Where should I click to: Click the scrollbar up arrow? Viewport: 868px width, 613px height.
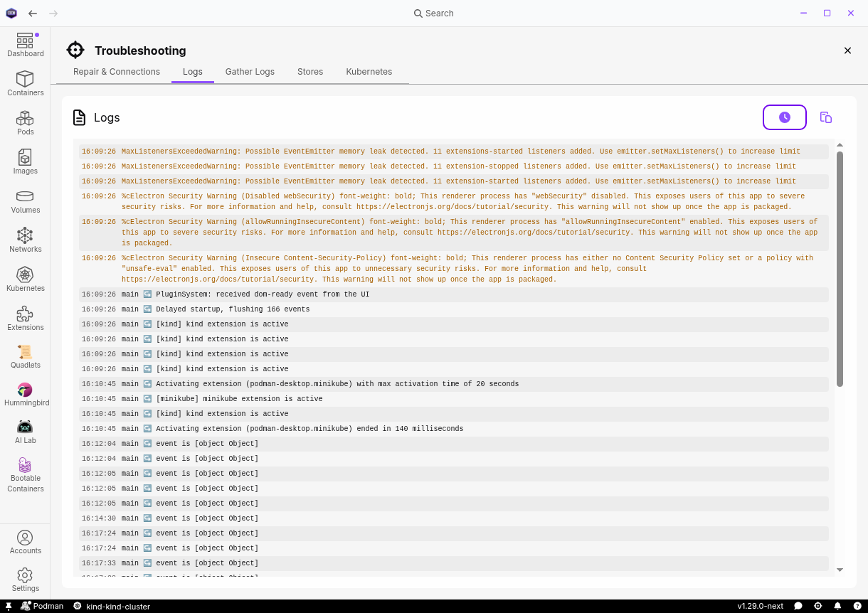(840, 145)
